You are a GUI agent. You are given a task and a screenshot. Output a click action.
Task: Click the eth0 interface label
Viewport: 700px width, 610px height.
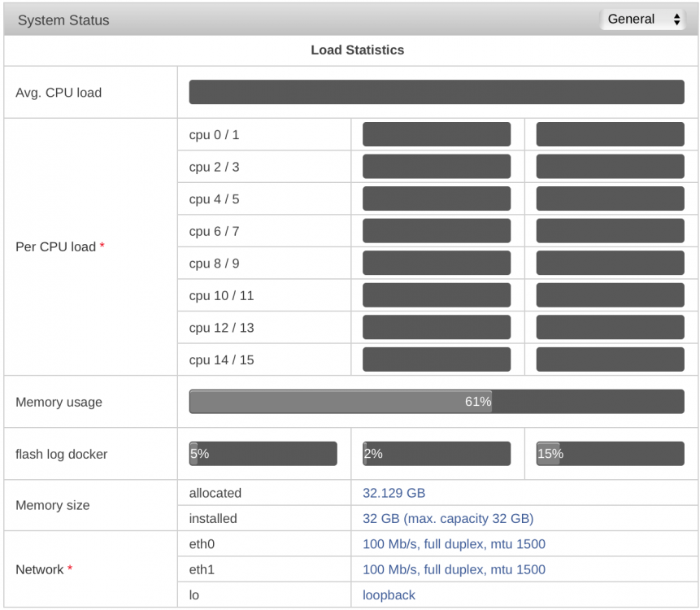pyautogui.click(x=202, y=544)
